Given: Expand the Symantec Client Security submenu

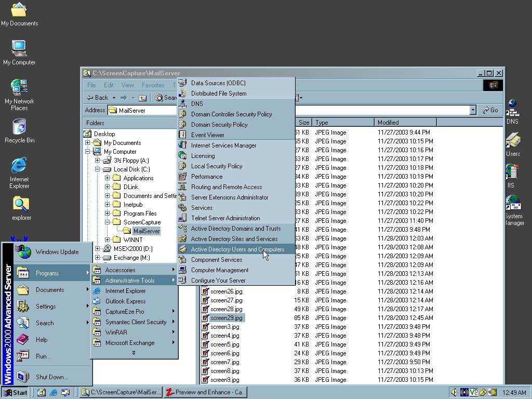Looking at the screenshot, I should tap(135, 322).
